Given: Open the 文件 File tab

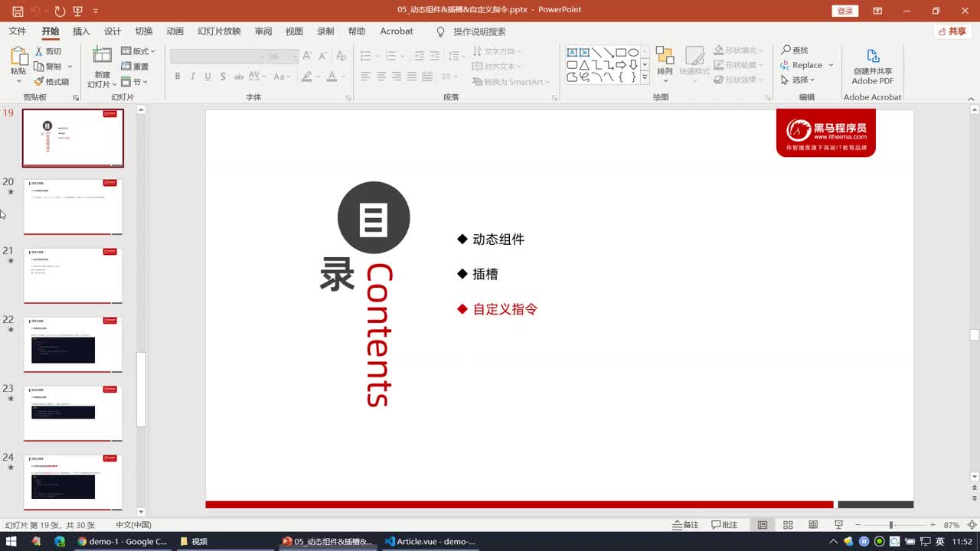Looking at the screenshot, I should [17, 31].
